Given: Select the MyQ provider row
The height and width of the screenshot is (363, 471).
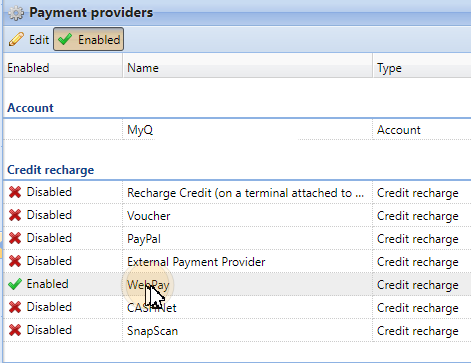Looking at the screenshot, I should pos(237,129).
